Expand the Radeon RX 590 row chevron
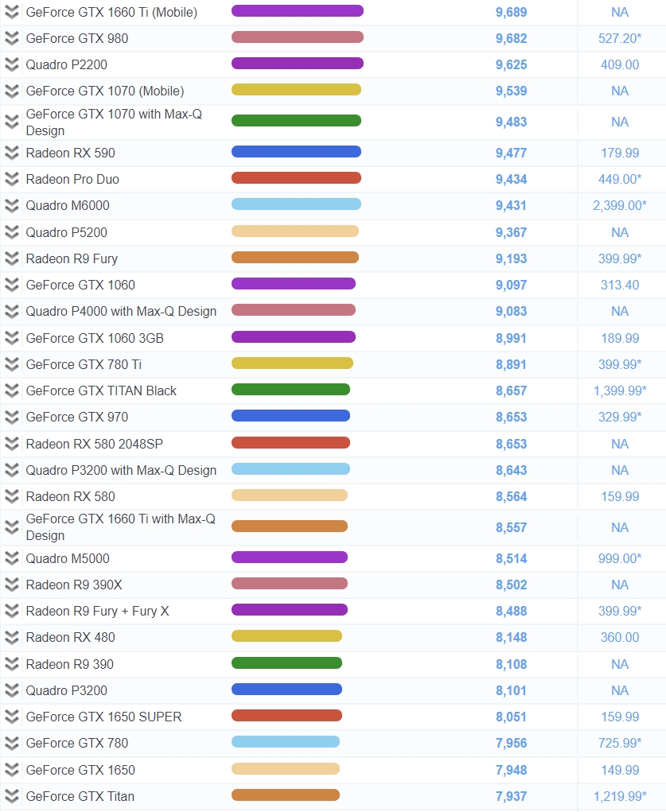666x812 pixels. tap(11, 153)
